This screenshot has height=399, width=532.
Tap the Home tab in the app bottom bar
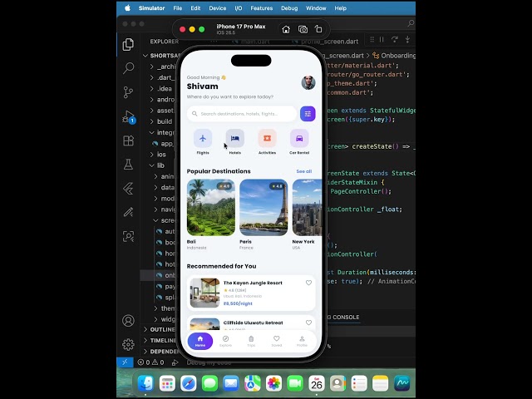pyautogui.click(x=200, y=341)
